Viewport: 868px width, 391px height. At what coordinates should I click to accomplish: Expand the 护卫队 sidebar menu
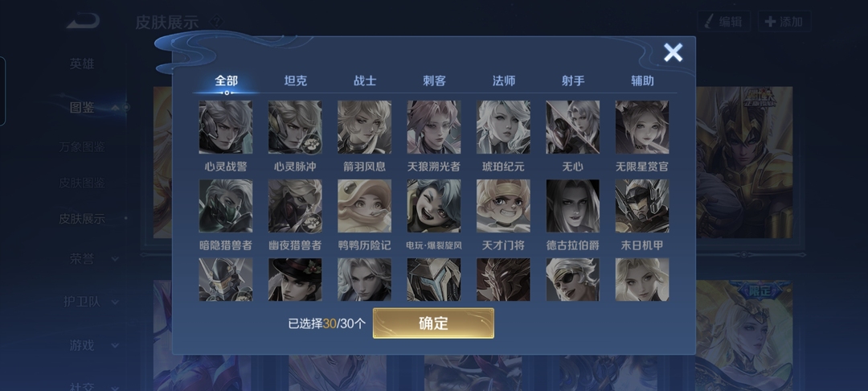pos(92,302)
